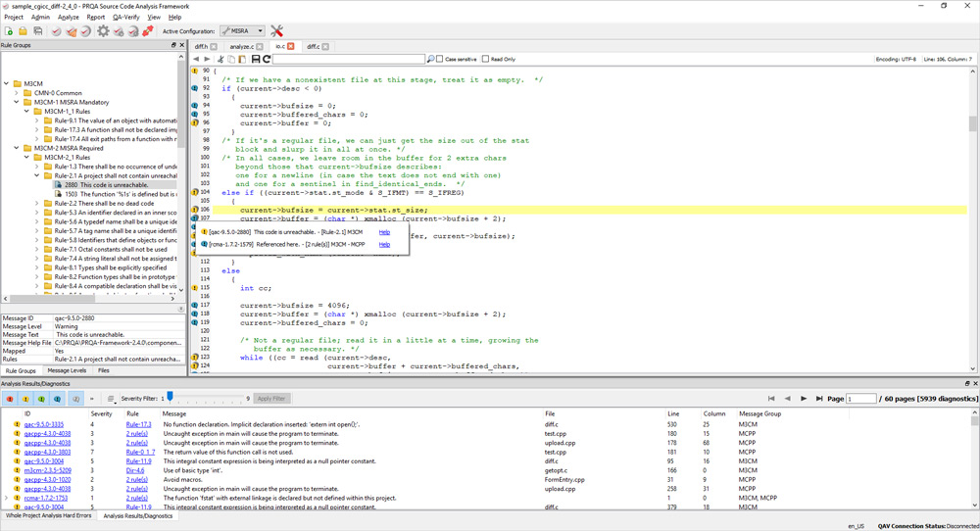Toggle the yellow warning diagnostics filter

tap(25, 399)
